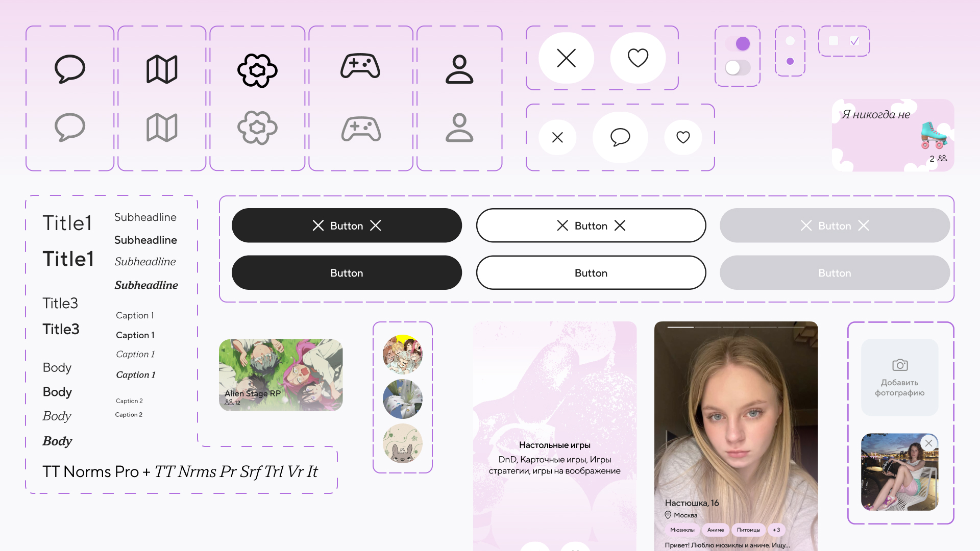Click the Добавить фотографию tile
This screenshot has height=551, width=980.
coord(899,378)
